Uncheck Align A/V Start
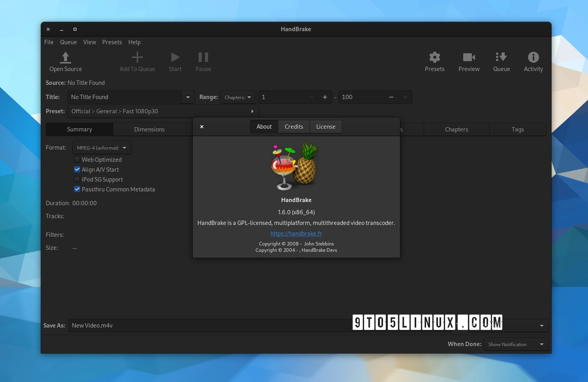The width and height of the screenshot is (588, 382). coord(77,169)
